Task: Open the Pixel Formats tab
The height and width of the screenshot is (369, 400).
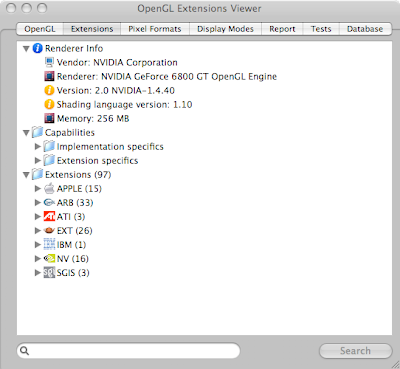Action: [x=155, y=29]
